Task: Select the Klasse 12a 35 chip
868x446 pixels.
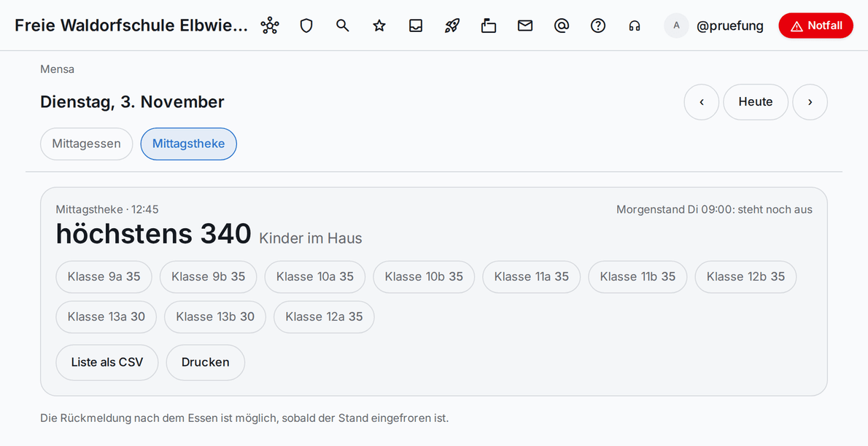Action: pos(325,317)
